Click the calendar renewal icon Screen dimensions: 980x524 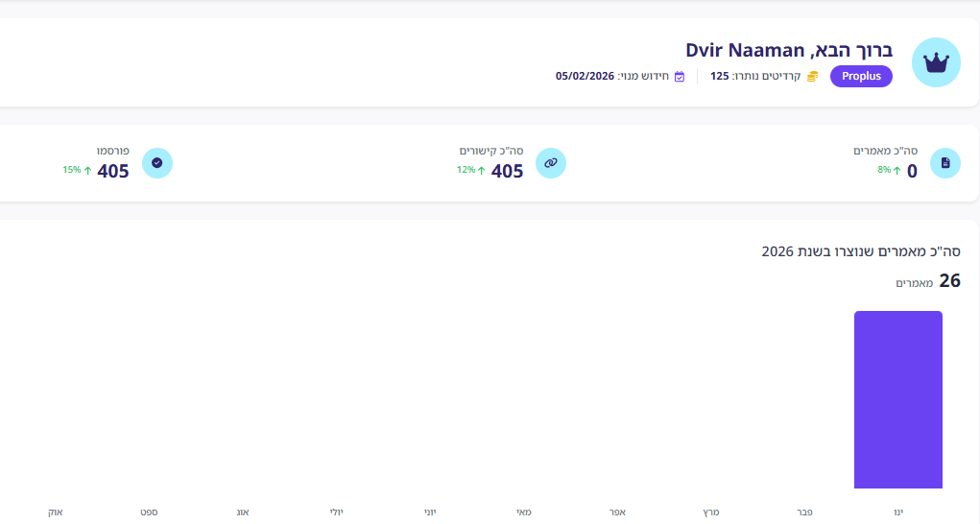pyautogui.click(x=680, y=76)
